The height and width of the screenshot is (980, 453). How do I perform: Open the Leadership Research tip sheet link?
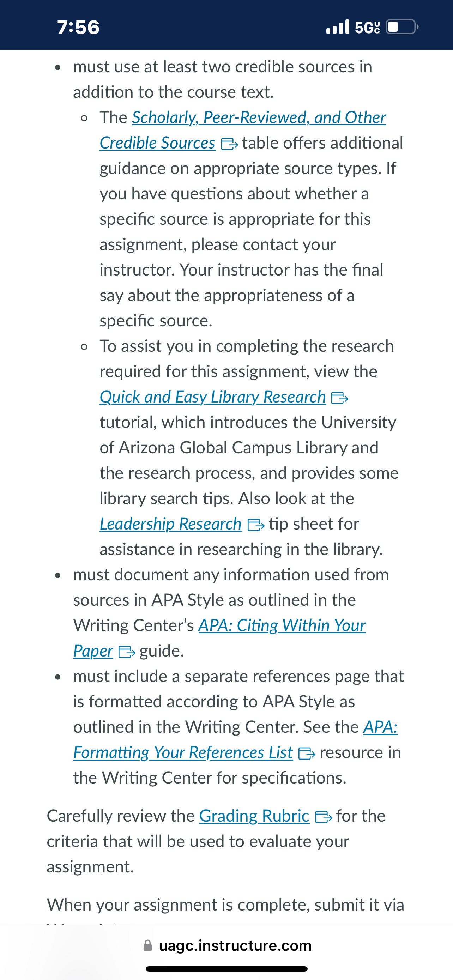click(170, 524)
